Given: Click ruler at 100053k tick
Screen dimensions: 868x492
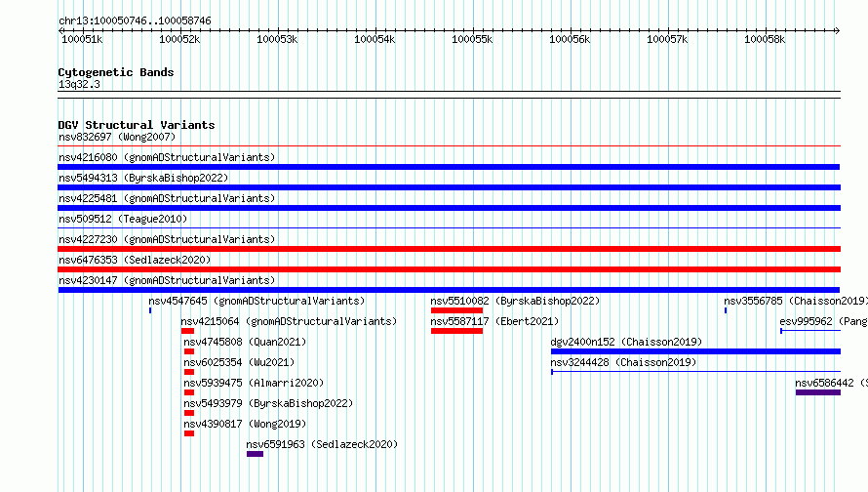Looking at the screenshot, I should click(277, 39).
